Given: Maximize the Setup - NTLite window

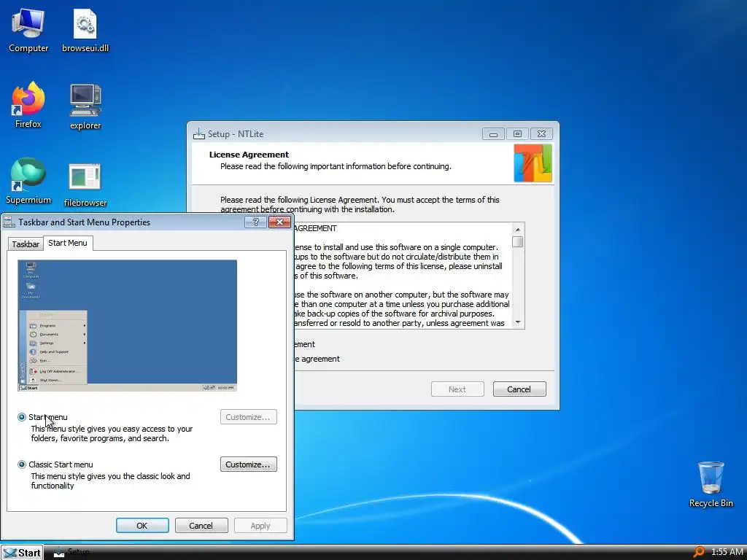Looking at the screenshot, I should point(517,134).
